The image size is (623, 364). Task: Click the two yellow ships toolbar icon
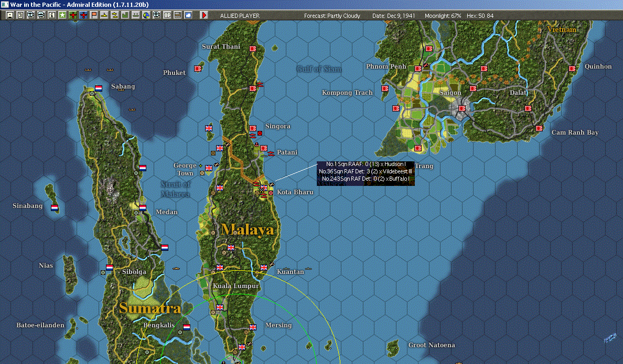pyautogui.click(x=115, y=15)
